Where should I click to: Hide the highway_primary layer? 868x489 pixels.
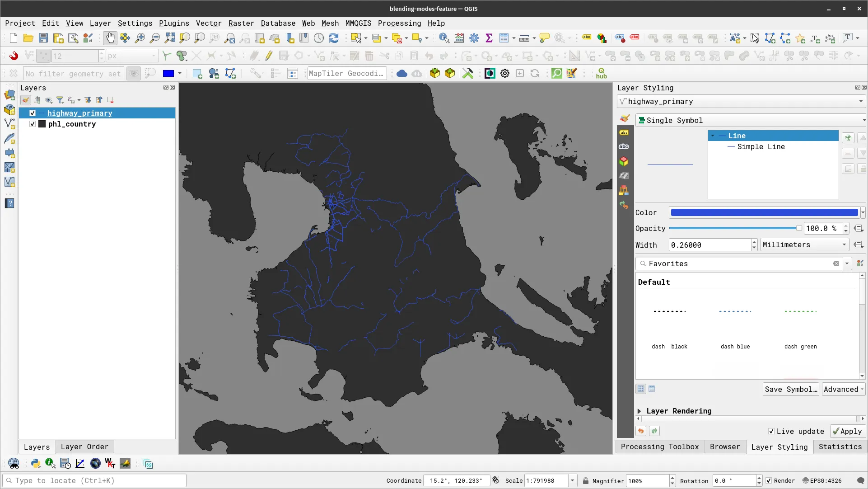(x=33, y=113)
